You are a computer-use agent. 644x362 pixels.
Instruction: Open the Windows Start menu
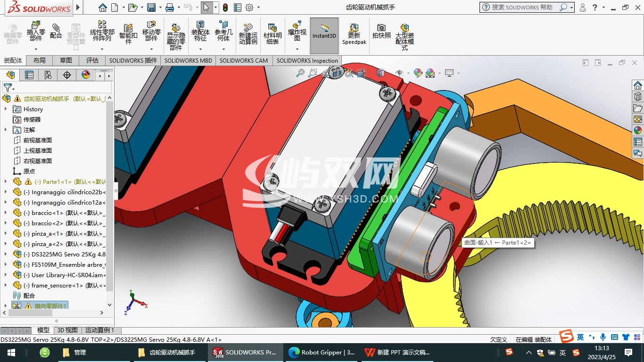[x=11, y=352]
